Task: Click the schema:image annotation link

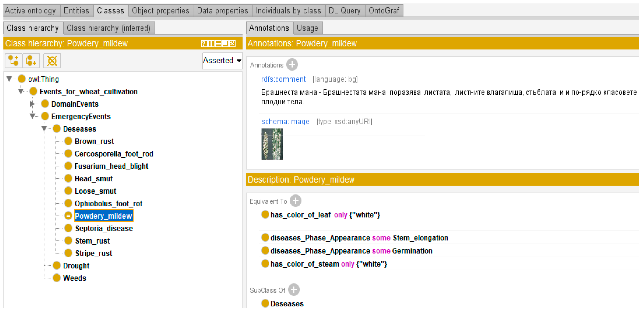Action: [x=285, y=122]
